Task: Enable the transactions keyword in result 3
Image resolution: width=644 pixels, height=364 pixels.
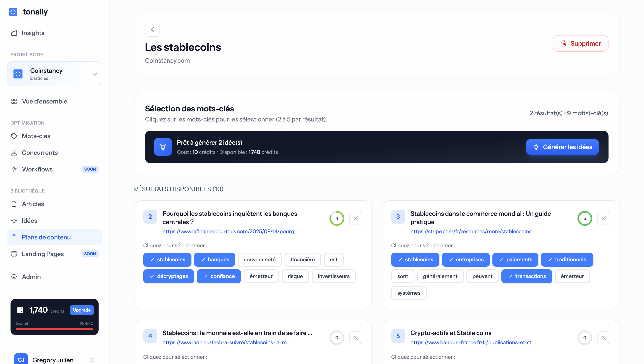Action: click(x=527, y=276)
